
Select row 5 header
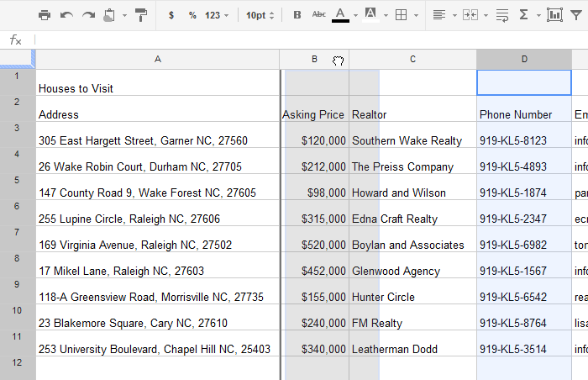click(x=18, y=187)
